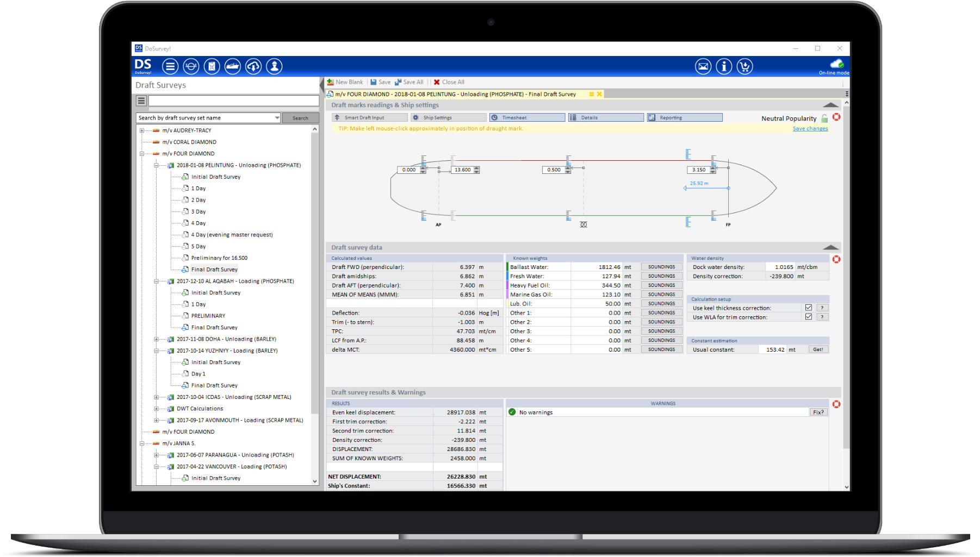The width and height of the screenshot is (980, 557).
Task: Click the Save changes link
Action: (810, 129)
